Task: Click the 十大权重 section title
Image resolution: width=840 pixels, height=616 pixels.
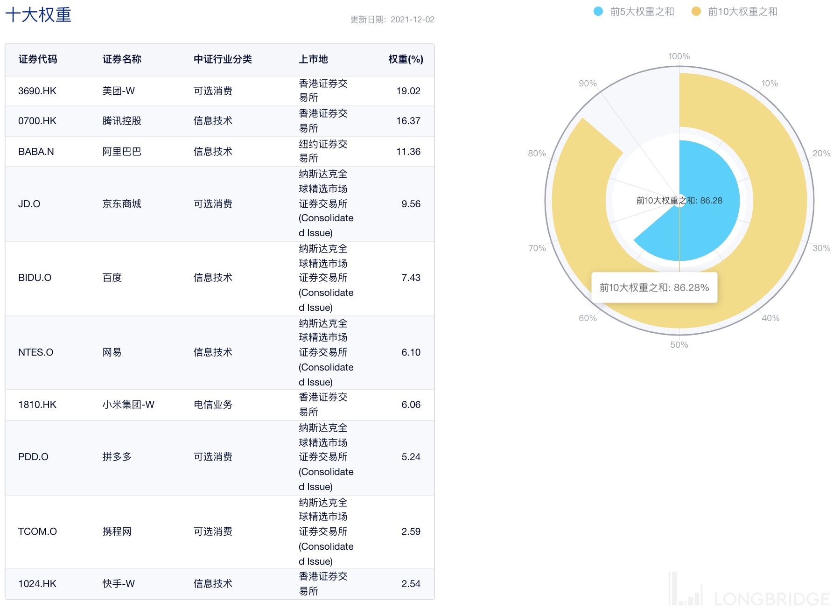Action: coord(38,15)
